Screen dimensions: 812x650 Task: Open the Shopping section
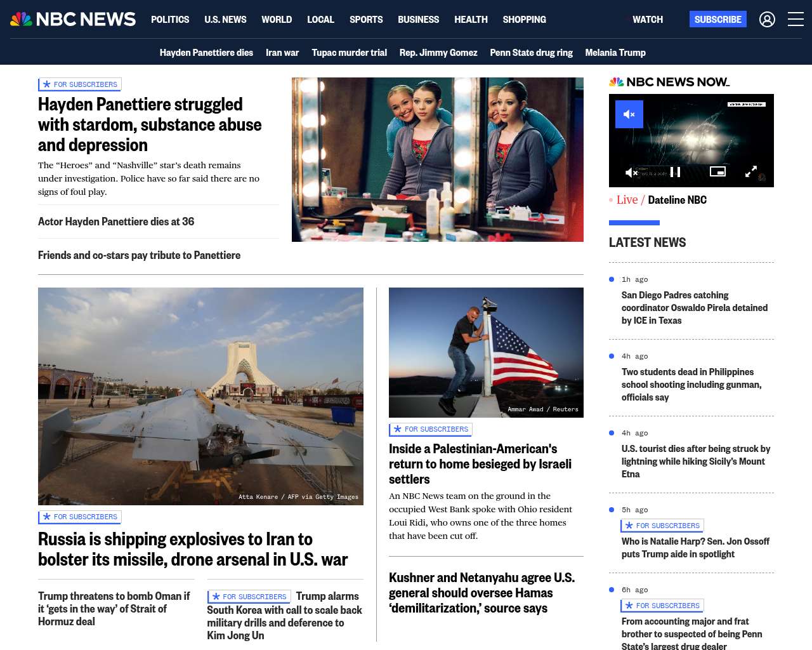click(x=524, y=20)
